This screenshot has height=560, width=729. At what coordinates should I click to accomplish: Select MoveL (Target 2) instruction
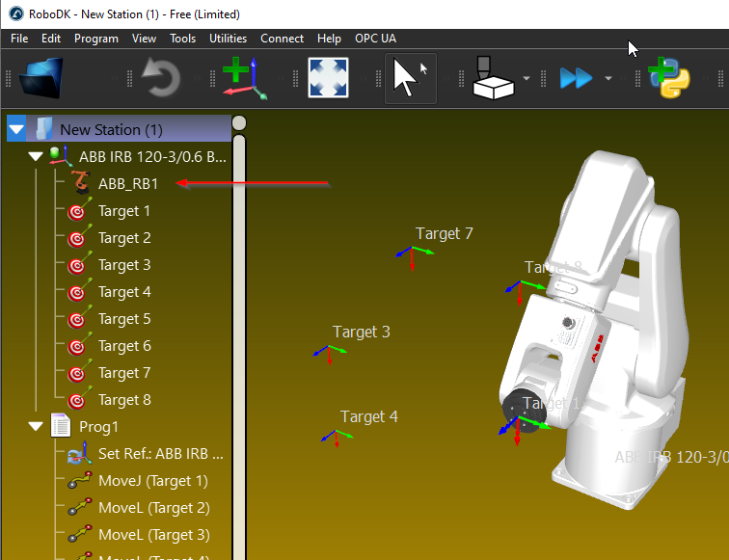click(x=154, y=508)
